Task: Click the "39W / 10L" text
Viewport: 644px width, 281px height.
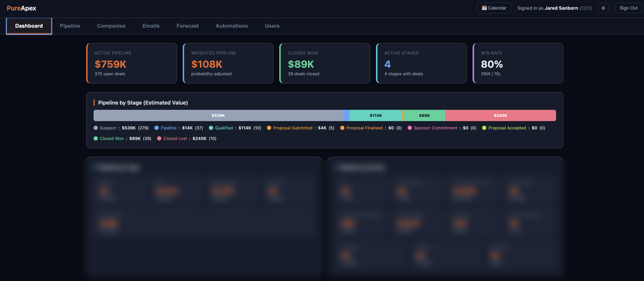Action: (x=491, y=74)
